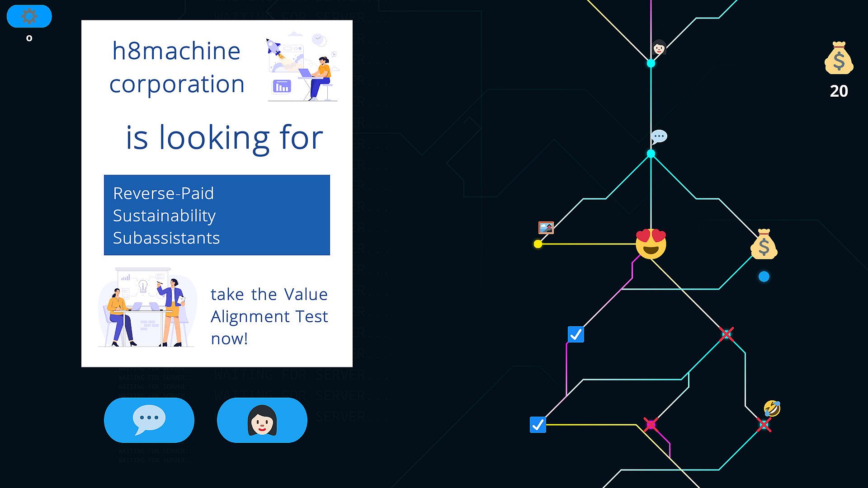
Task: Click the Value Alignment Test text
Action: [x=269, y=316]
